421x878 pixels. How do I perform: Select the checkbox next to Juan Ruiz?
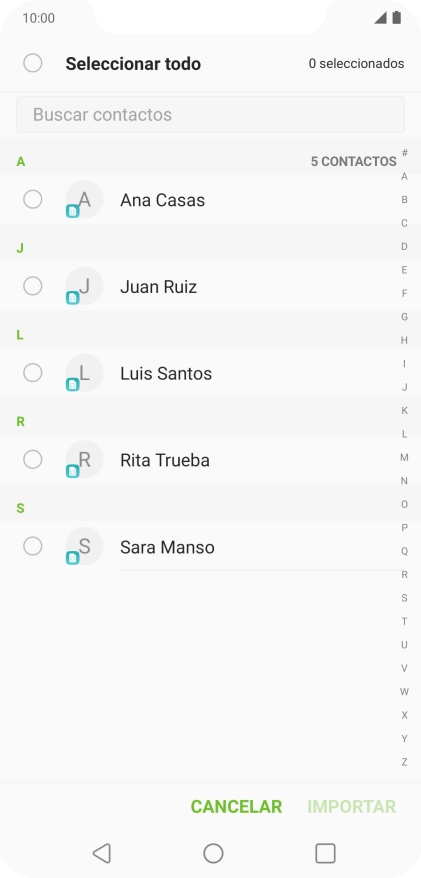pos(32,286)
